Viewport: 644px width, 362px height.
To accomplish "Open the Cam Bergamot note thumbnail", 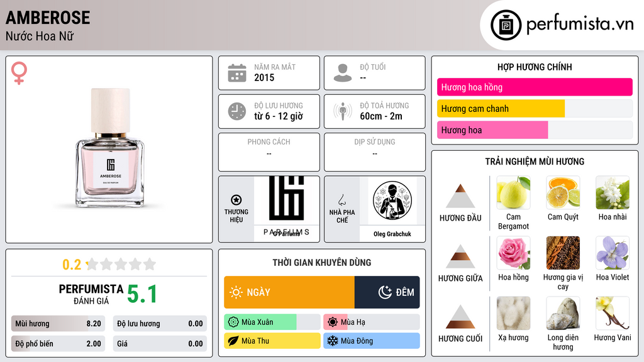I will tap(513, 192).
